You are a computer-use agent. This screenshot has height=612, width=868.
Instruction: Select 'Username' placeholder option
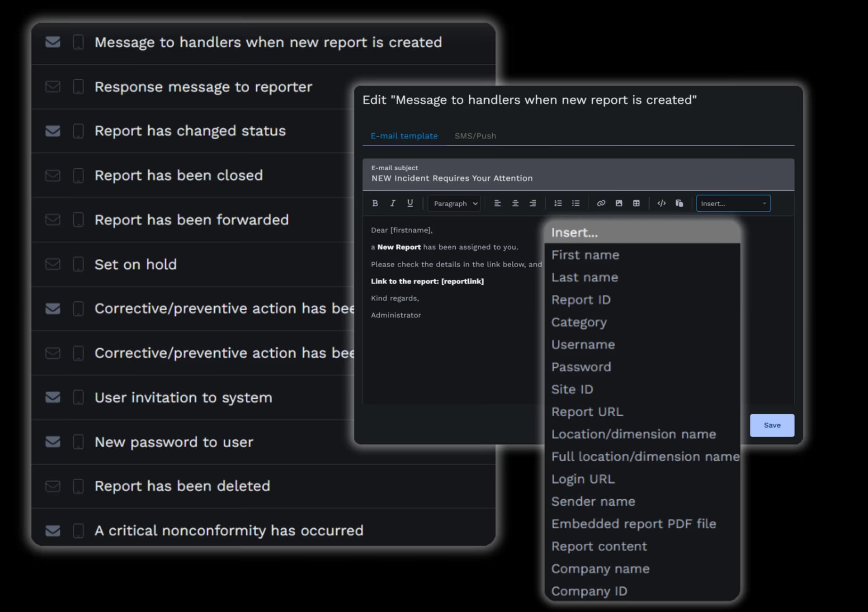pos(642,345)
